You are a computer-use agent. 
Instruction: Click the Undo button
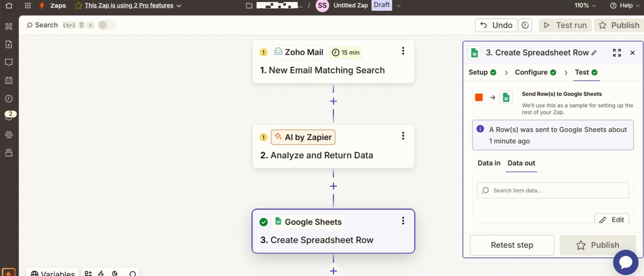pos(496,25)
